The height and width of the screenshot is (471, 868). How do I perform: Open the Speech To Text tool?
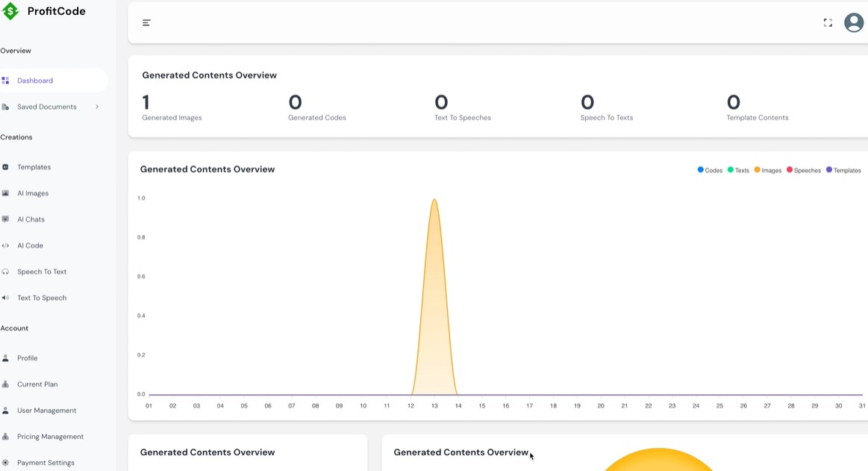(x=41, y=271)
